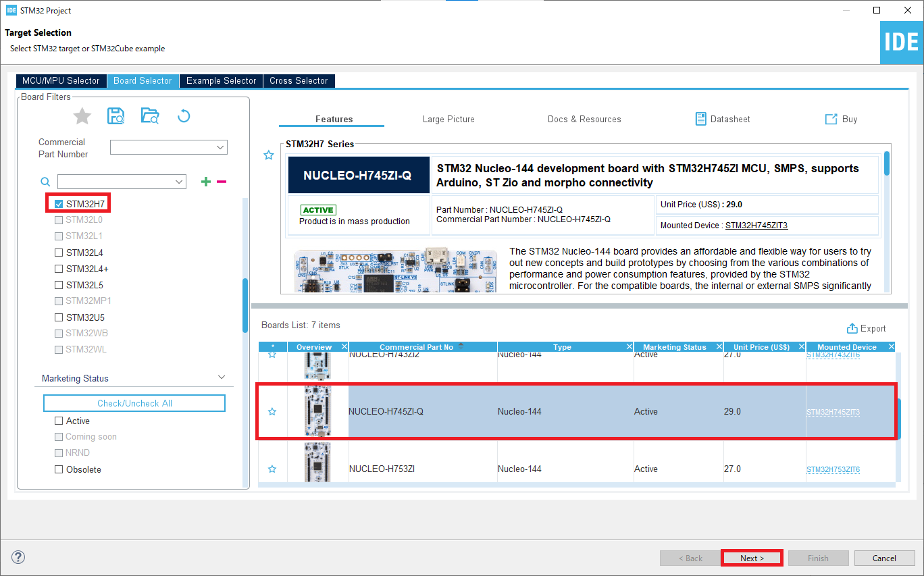
Task: Sort by Marketing Status column header
Action: 674,347
